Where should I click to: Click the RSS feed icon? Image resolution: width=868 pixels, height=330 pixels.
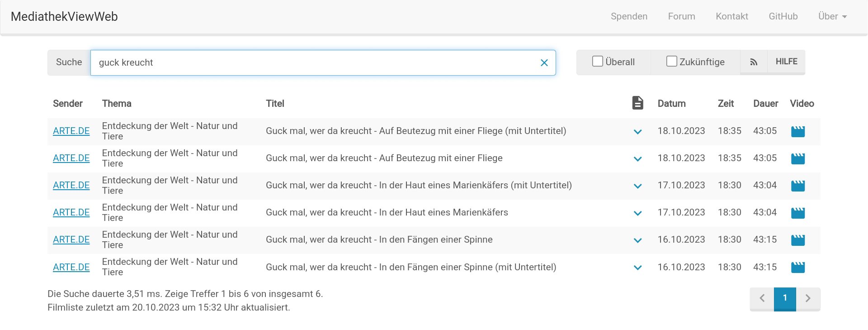[754, 62]
